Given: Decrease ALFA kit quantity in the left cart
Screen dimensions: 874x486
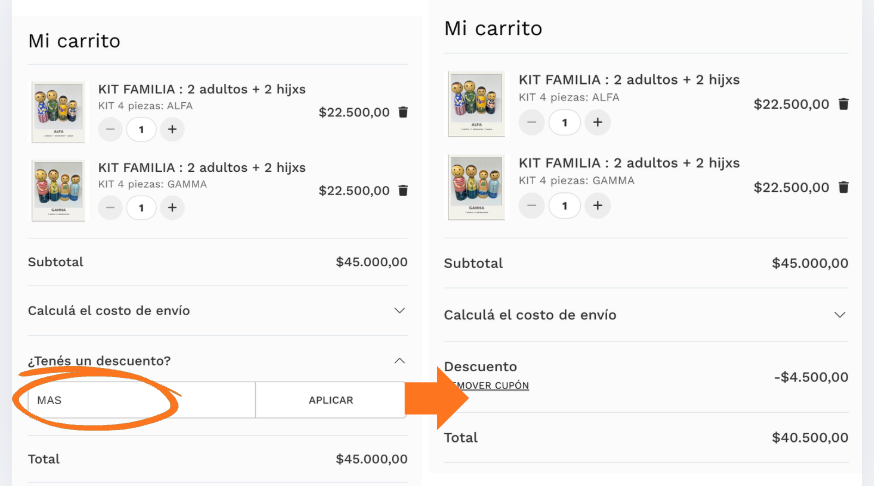Looking at the screenshot, I should 111,129.
